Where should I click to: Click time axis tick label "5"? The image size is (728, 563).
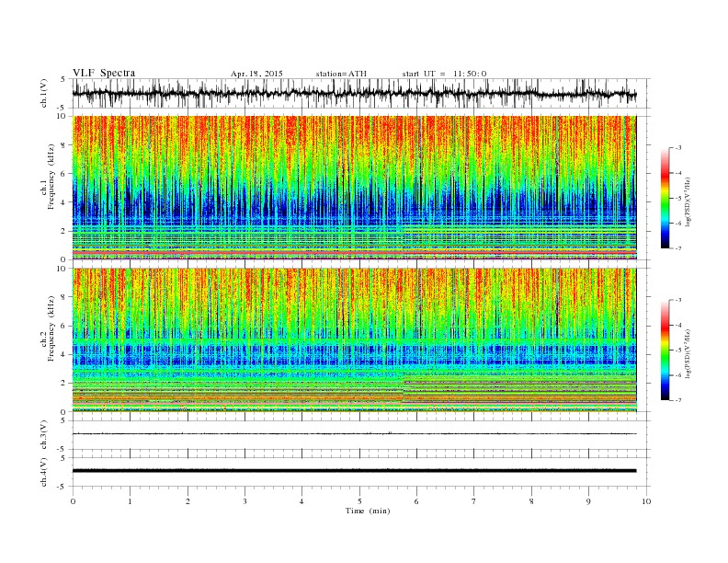pyautogui.click(x=359, y=501)
